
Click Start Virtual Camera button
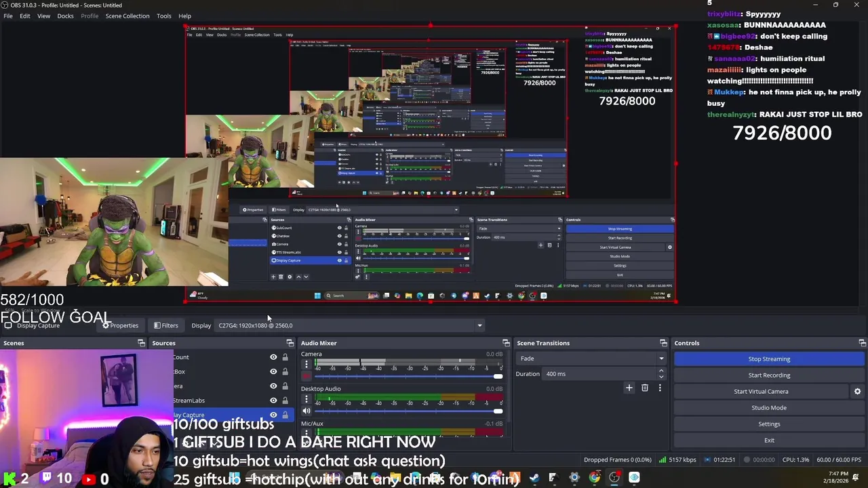[761, 391]
